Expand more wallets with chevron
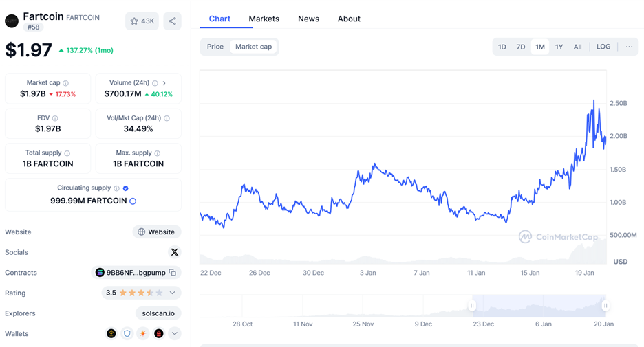The image size is (644, 347). (175, 333)
